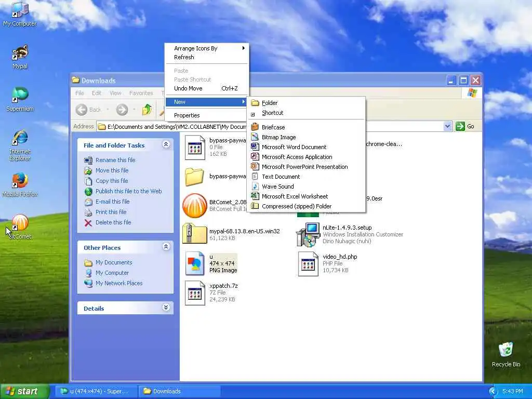Open the My Computer desktop icon

click(20, 14)
